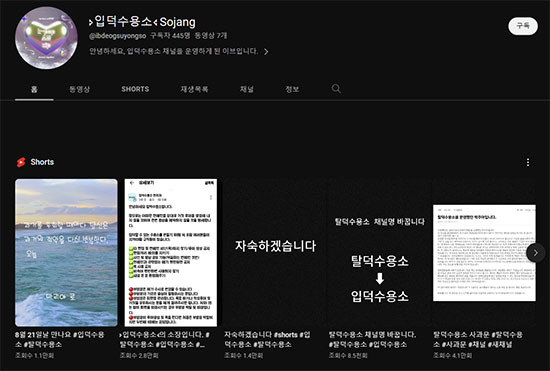
Task: Open the ocean waves short thumbnail
Action: [x=66, y=252]
